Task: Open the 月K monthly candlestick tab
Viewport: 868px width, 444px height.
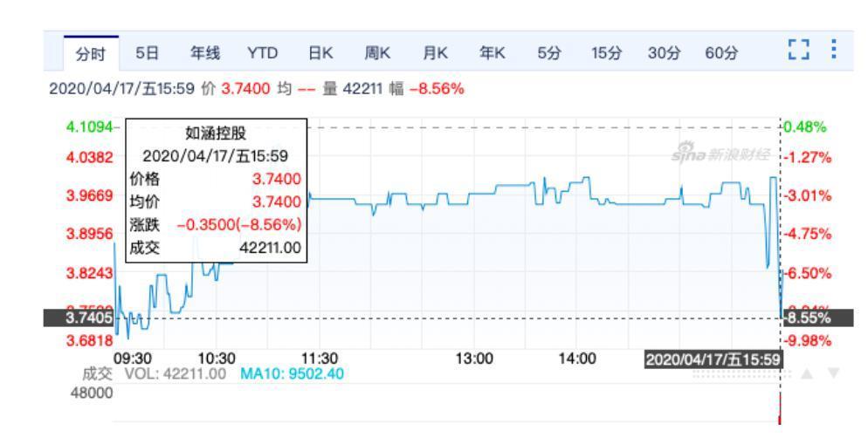Action: coord(435,54)
